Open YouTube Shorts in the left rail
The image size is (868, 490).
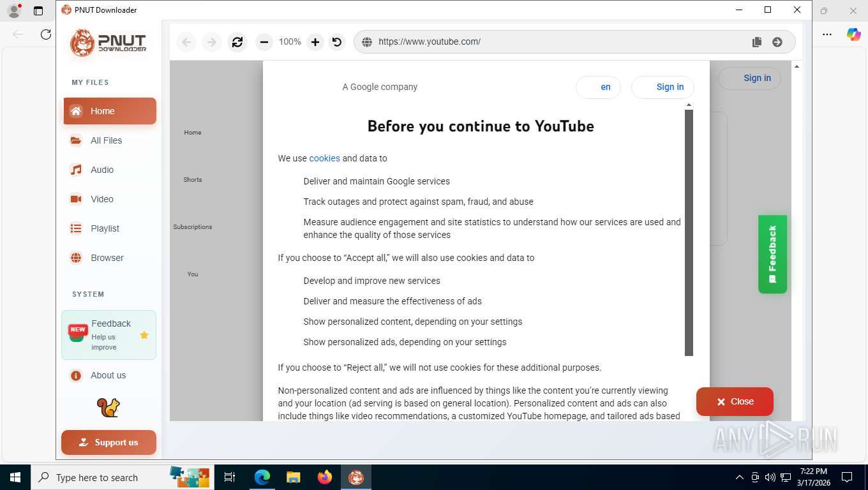(x=193, y=179)
